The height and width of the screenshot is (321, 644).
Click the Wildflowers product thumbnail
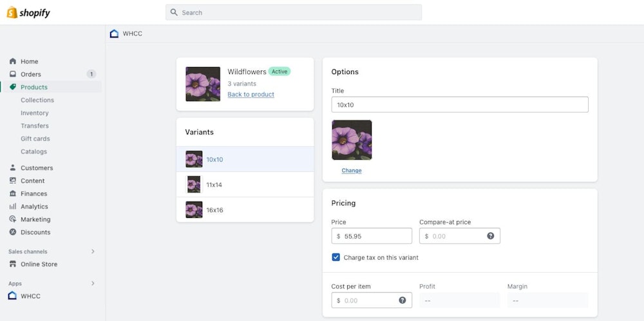[203, 84]
